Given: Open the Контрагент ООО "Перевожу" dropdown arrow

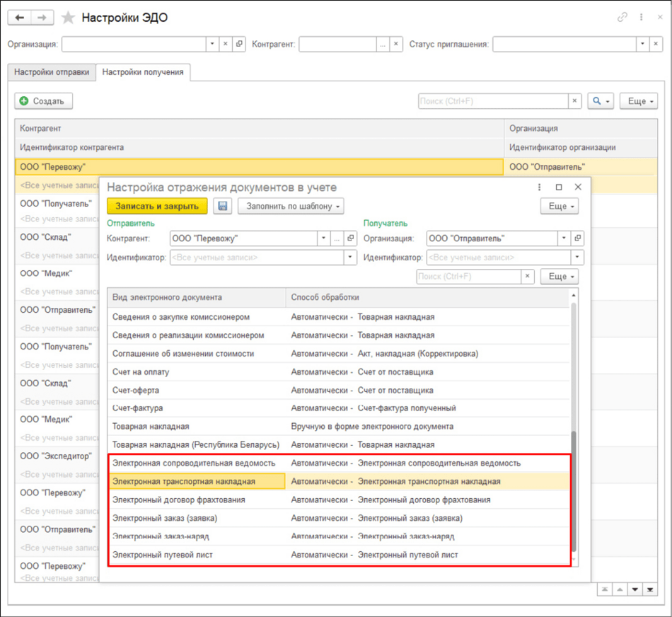Looking at the screenshot, I should [323, 238].
